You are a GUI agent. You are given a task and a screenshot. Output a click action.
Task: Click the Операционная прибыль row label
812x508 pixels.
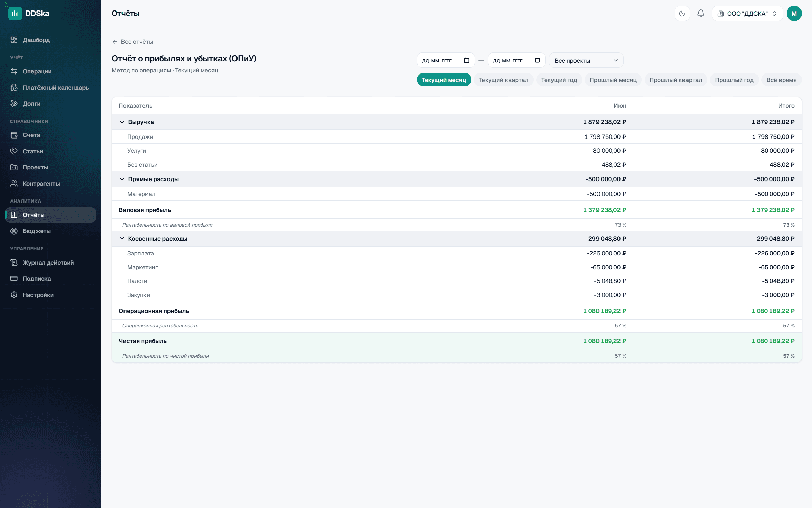point(154,311)
